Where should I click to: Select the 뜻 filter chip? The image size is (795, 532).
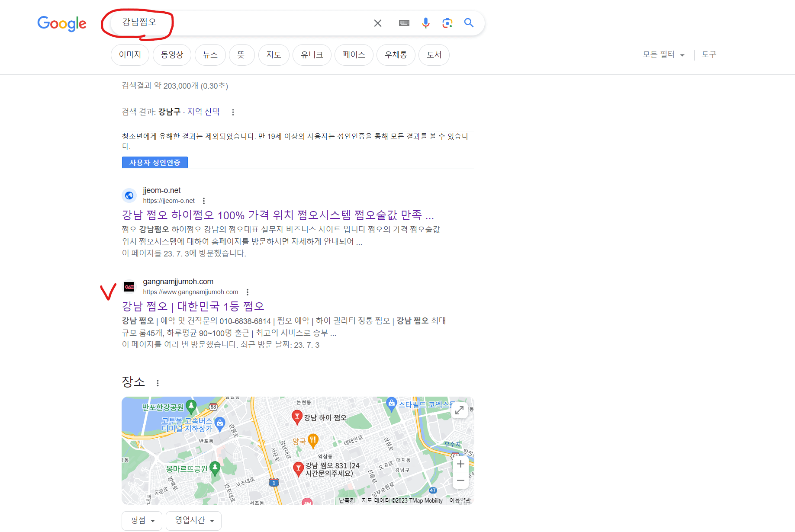[x=241, y=55]
